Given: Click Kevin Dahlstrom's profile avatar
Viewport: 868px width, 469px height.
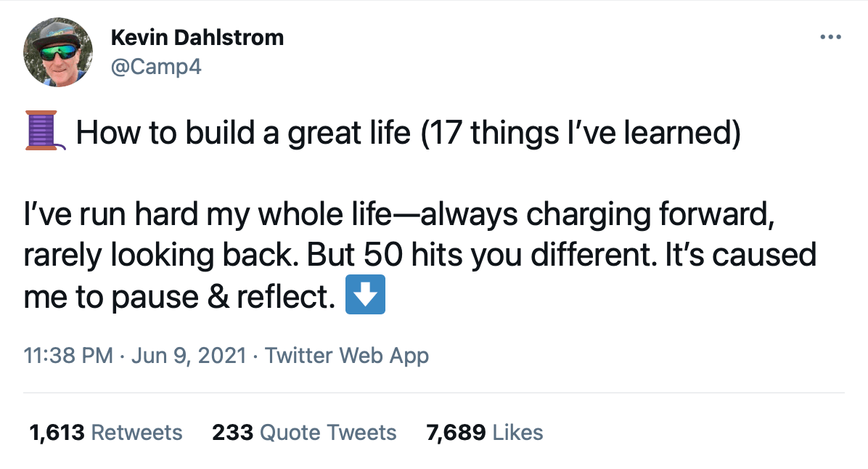Looking at the screenshot, I should coord(58,52).
